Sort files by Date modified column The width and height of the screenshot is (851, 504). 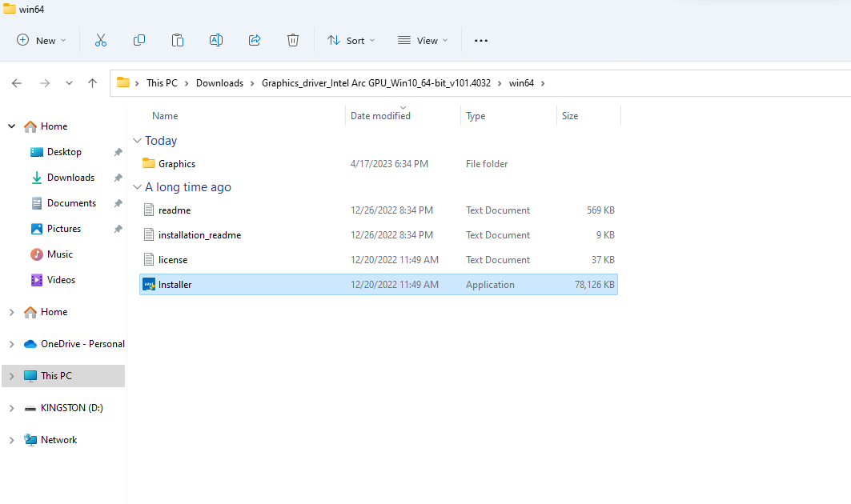pos(380,115)
